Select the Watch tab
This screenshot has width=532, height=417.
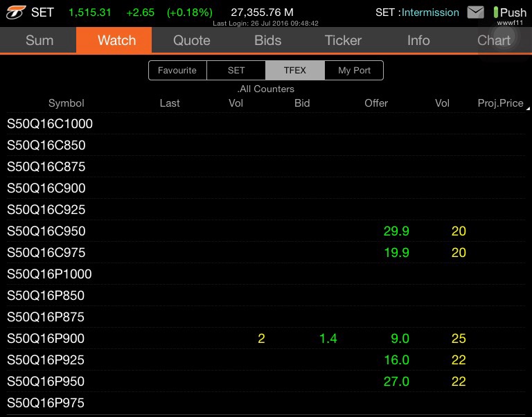(x=114, y=40)
